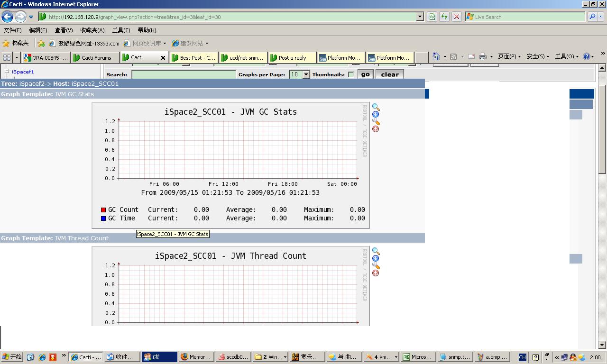Viewport: 607px width, 364px height.
Task: Refresh the page with the reload icon
Action: [x=444, y=17]
